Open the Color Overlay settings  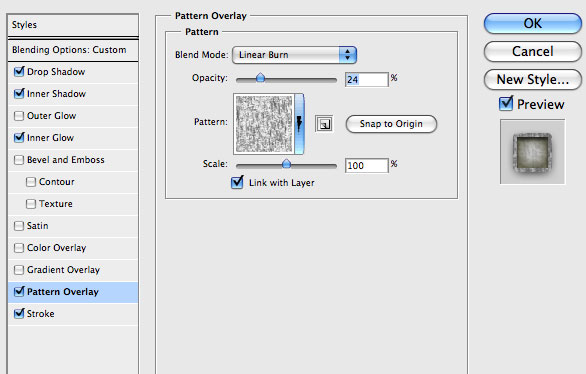tap(56, 248)
